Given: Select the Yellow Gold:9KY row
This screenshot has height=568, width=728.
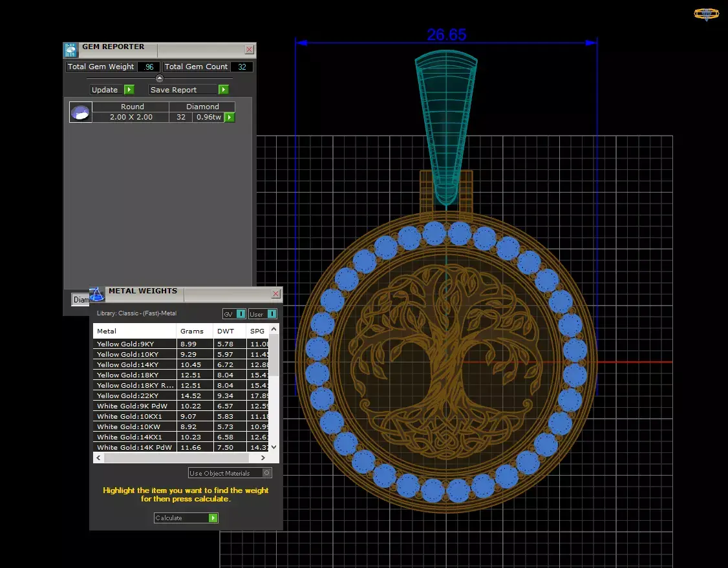Looking at the screenshot, I should point(181,344).
